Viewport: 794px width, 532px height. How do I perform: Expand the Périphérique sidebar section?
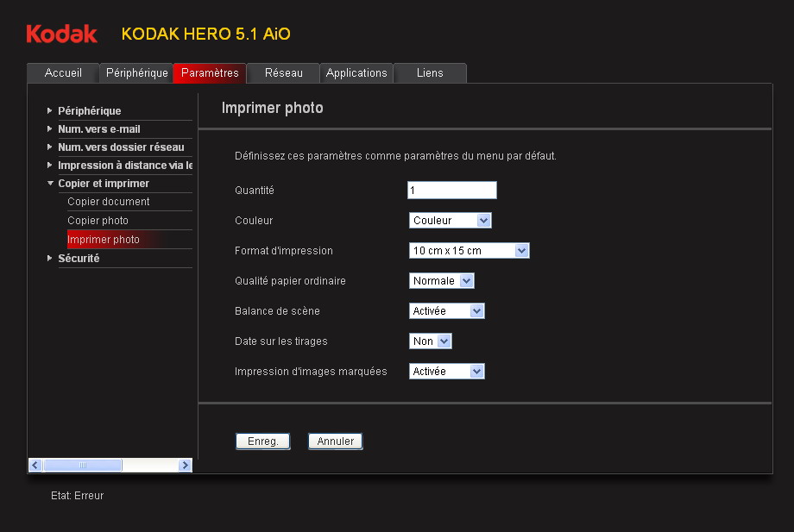click(x=89, y=111)
